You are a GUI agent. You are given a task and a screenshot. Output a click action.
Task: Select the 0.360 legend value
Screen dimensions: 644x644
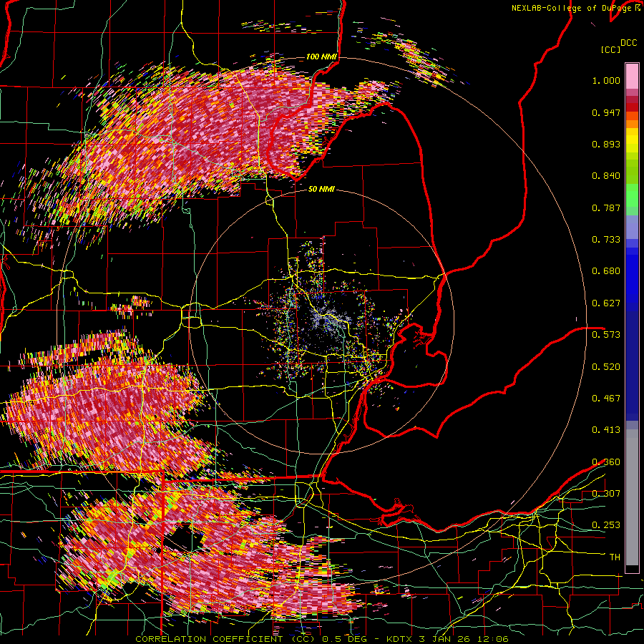pos(606,462)
